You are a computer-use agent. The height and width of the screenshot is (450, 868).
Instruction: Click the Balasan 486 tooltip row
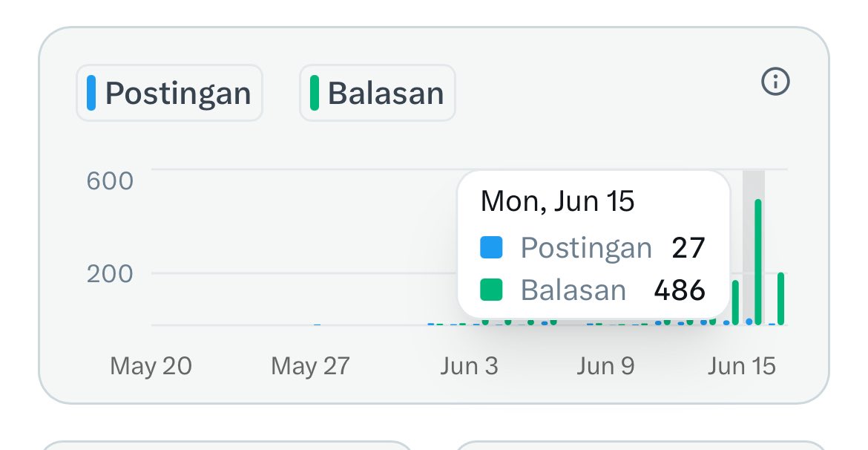593,290
